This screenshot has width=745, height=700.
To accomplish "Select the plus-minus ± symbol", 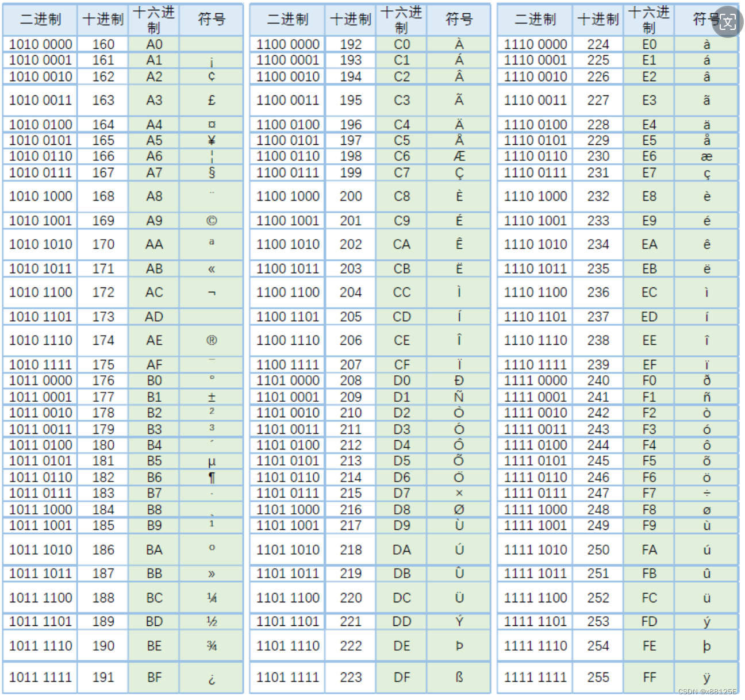I will pos(212,397).
